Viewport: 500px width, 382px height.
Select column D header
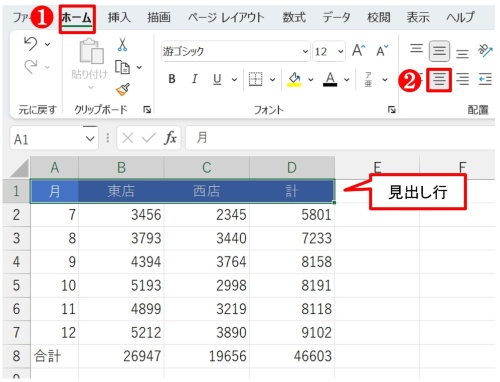[x=292, y=167]
